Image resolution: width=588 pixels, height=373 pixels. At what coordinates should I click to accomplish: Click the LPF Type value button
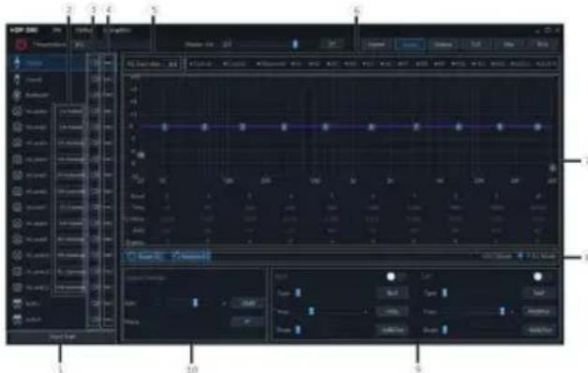(539, 292)
